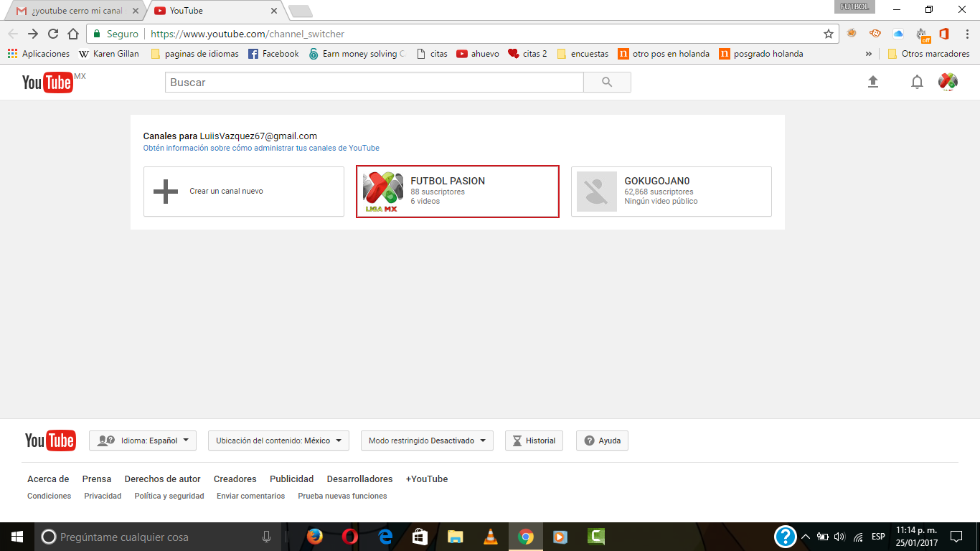Image resolution: width=980 pixels, height=551 pixels.
Task: Select the FUTBOL PASION channel thumbnail
Action: (x=382, y=192)
